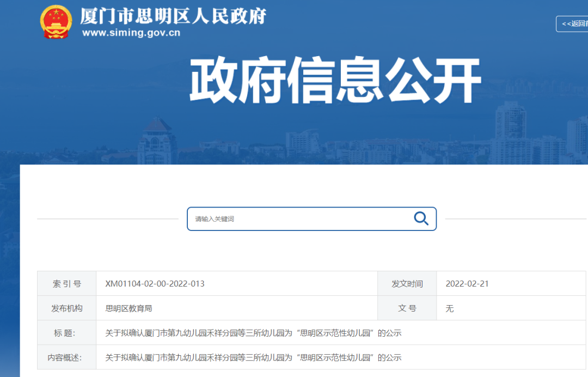Click the 文号 label cell

point(407,308)
